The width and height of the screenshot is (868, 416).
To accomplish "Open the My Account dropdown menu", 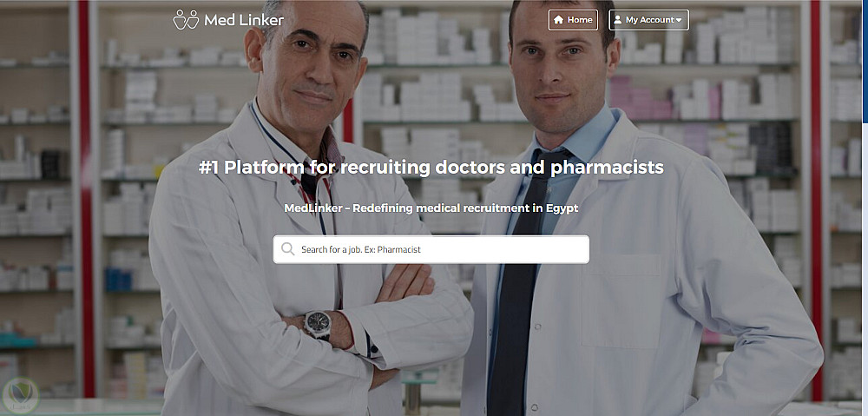I will click(x=648, y=20).
